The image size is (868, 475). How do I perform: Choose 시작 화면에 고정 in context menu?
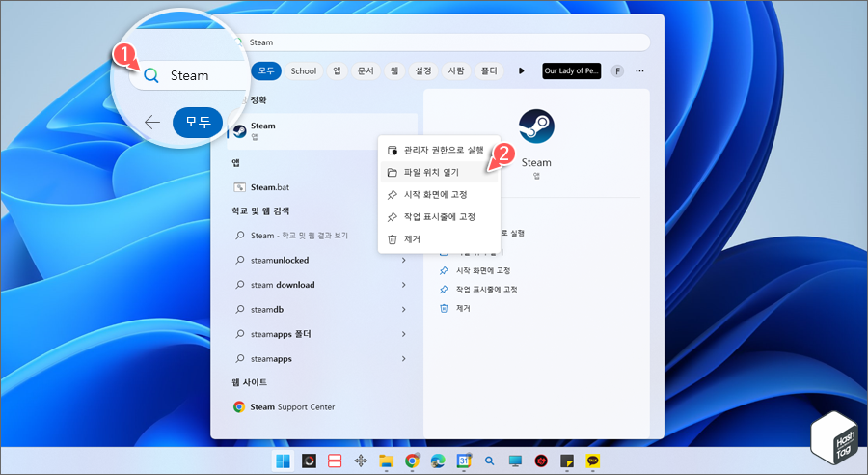439,195
